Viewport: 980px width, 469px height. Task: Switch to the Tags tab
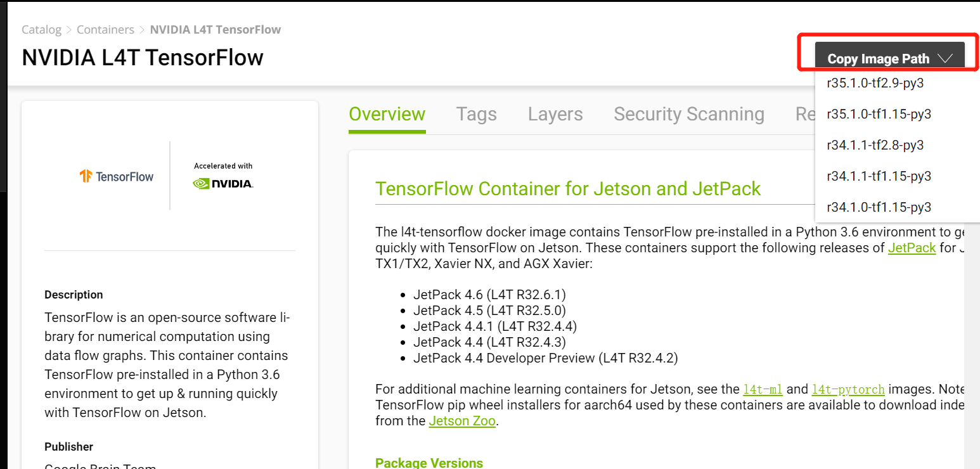[476, 114]
